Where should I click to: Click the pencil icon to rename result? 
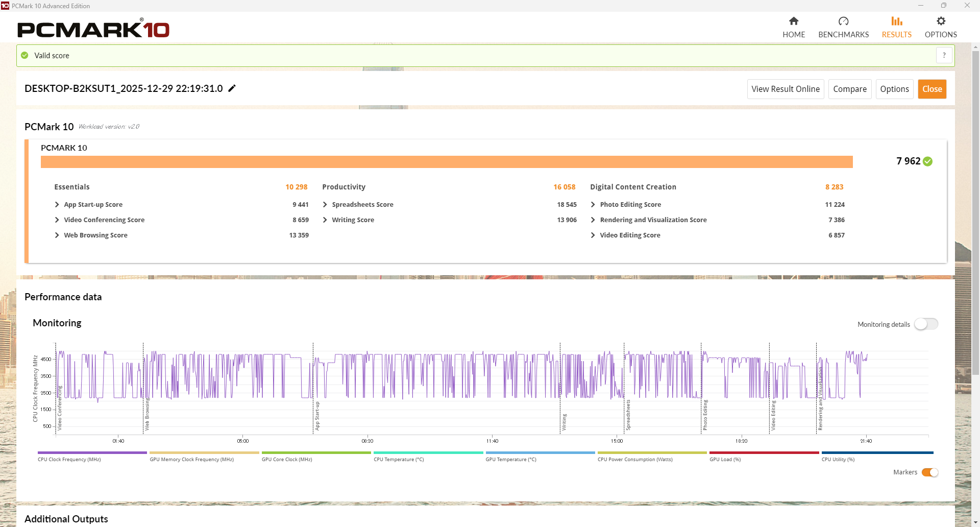click(232, 88)
